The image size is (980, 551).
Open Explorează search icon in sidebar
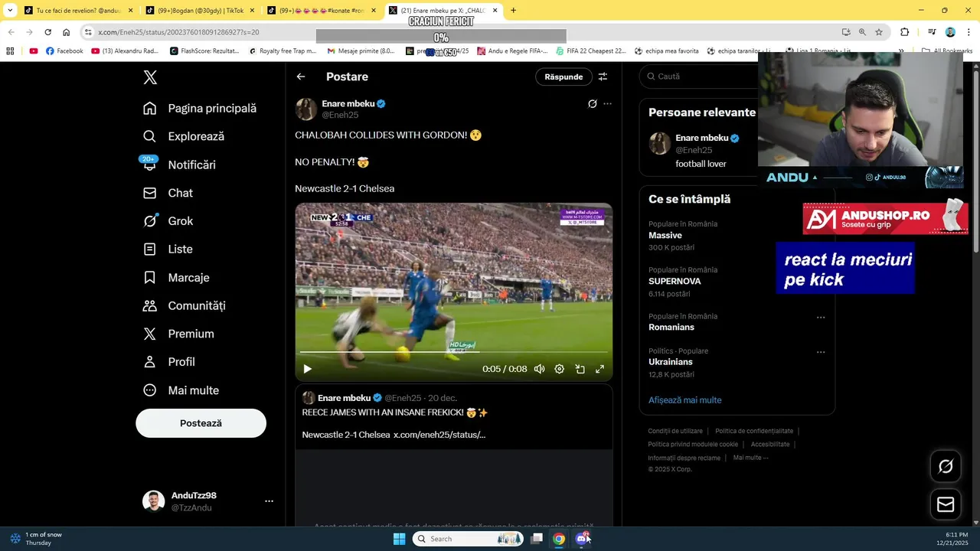[150, 136]
